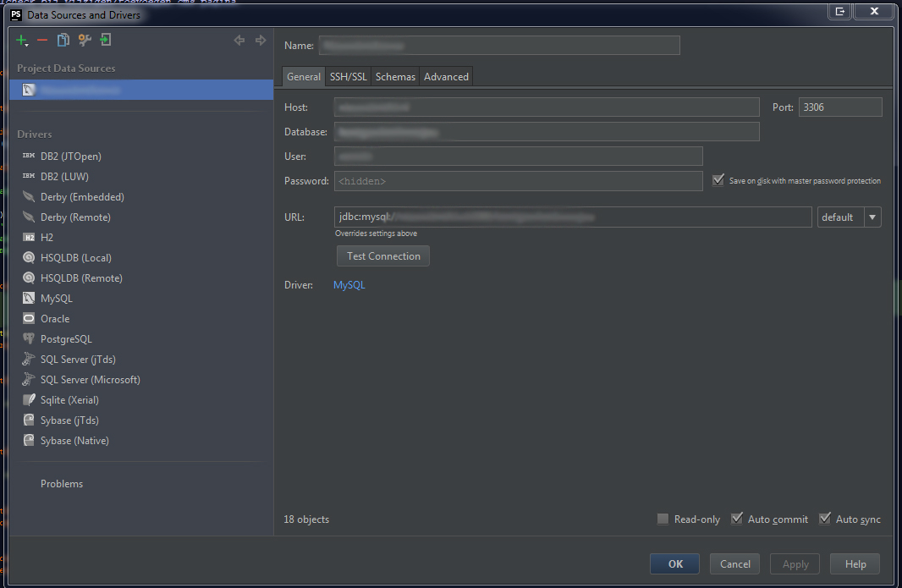
Task: Choose SQL Server (Microsoft) driver
Action: tap(91, 380)
